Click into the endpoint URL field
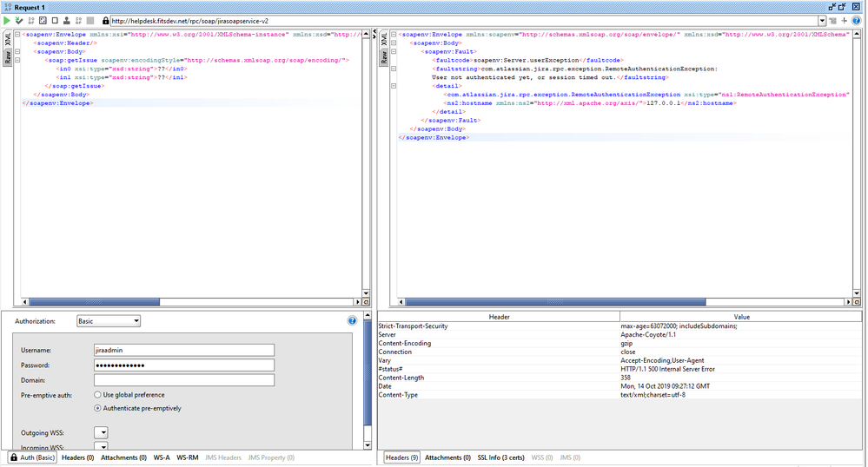Screen dimensions: 868x467 (x=465, y=21)
